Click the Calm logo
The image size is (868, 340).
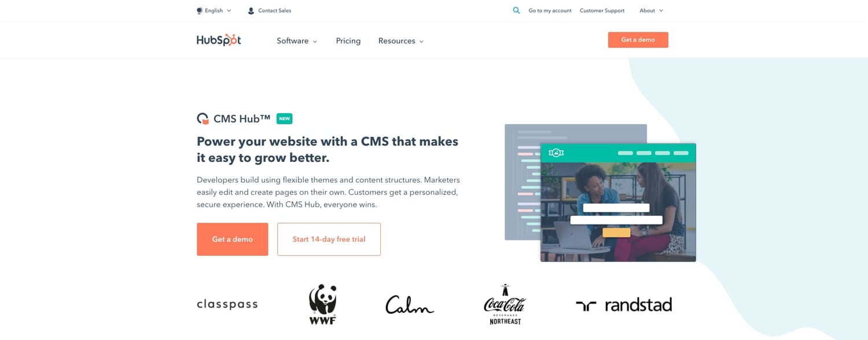[410, 305]
